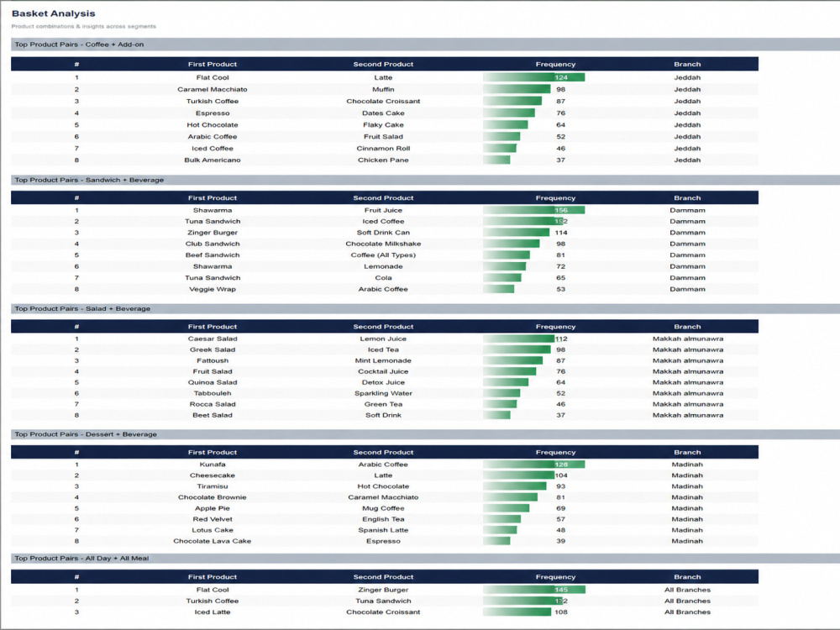The image size is (840, 630).
Task: Select the 'English Tea' cell
Action: pyautogui.click(x=383, y=519)
